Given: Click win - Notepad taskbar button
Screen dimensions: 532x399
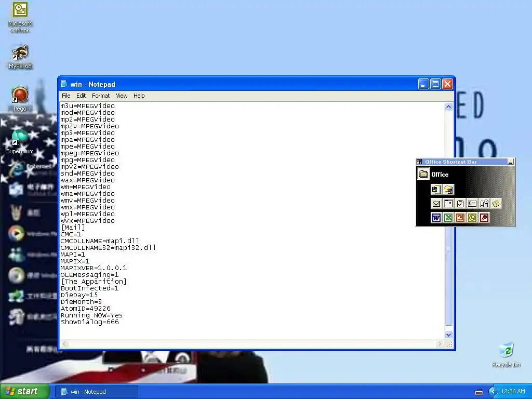Looking at the screenshot, I should pos(96,392).
